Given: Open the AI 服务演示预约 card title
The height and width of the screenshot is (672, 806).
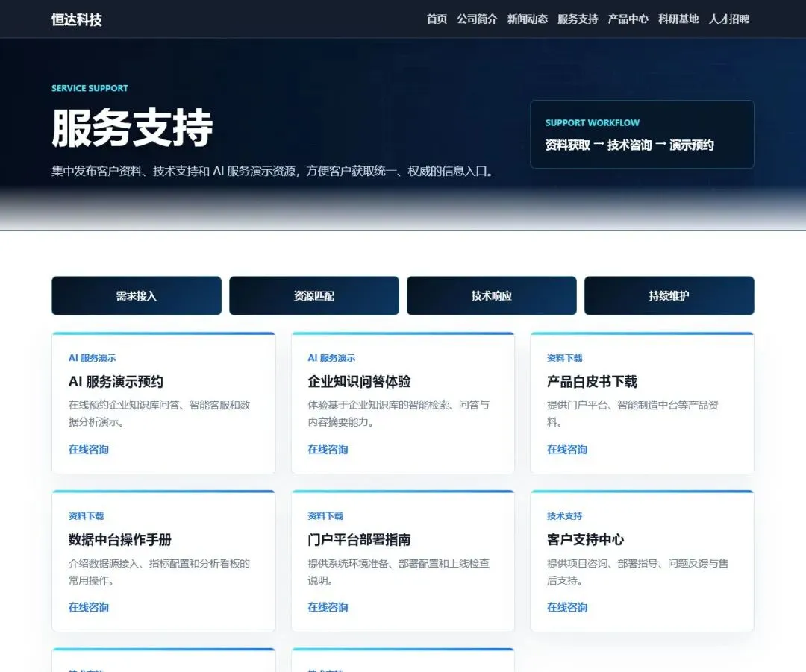Looking at the screenshot, I should pos(116,382).
